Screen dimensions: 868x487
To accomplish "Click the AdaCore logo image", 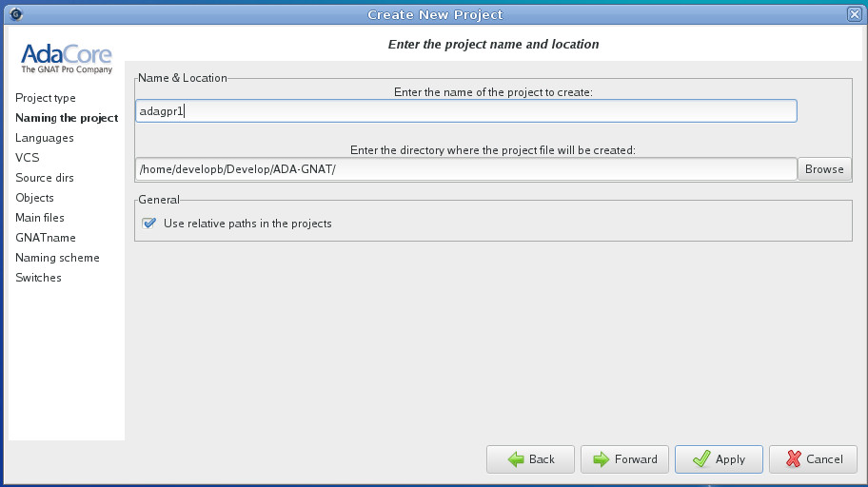I will pos(67,57).
